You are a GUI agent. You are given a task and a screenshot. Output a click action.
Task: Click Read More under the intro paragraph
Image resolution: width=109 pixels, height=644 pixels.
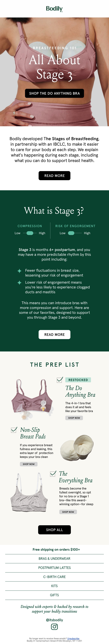(x=54, y=175)
